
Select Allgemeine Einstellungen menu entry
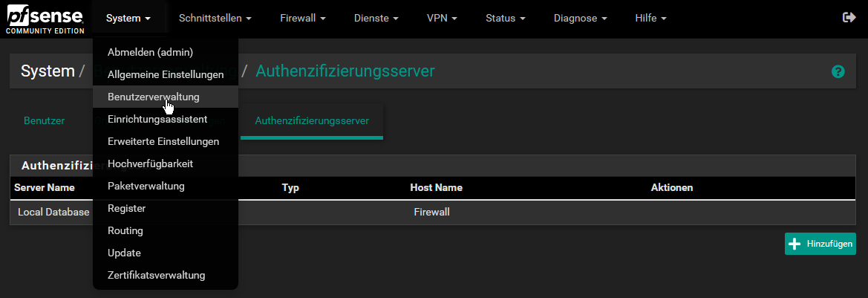click(166, 74)
